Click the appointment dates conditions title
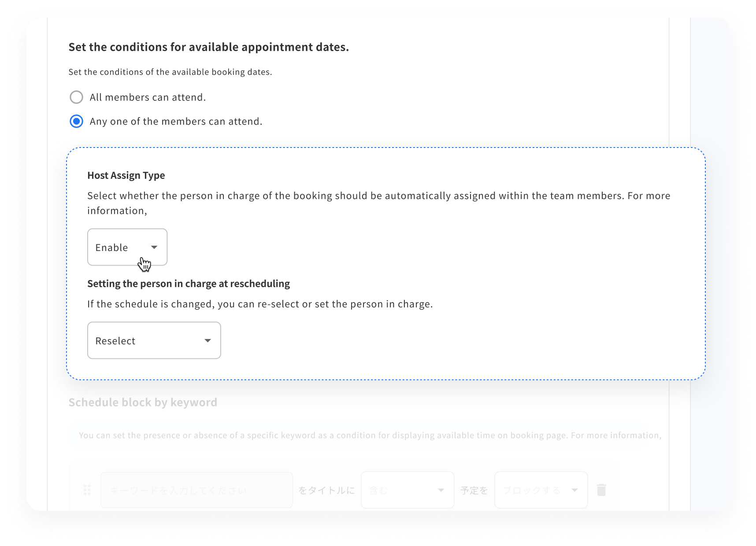The height and width of the screenshot is (546, 756). click(x=208, y=47)
